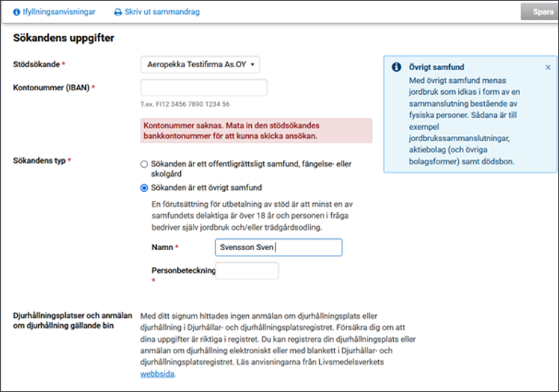Select offentligrättsligt samfund radio option
This screenshot has height=392, width=559.
click(x=144, y=164)
